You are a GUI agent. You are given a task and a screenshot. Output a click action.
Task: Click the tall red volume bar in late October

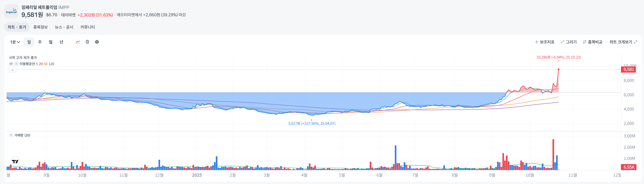553,155
